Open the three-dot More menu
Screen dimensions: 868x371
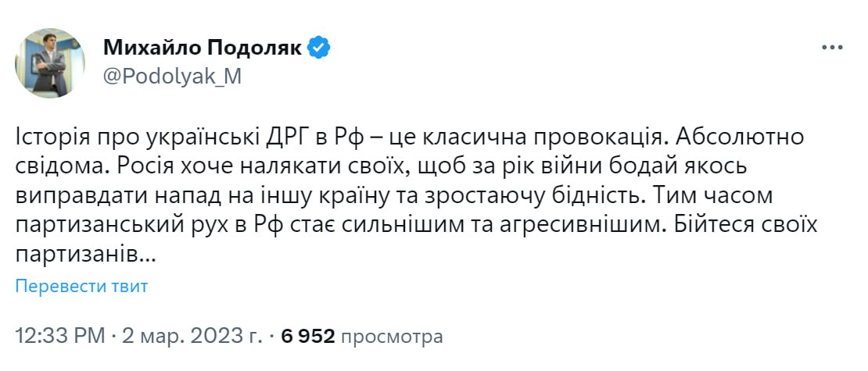point(832,48)
